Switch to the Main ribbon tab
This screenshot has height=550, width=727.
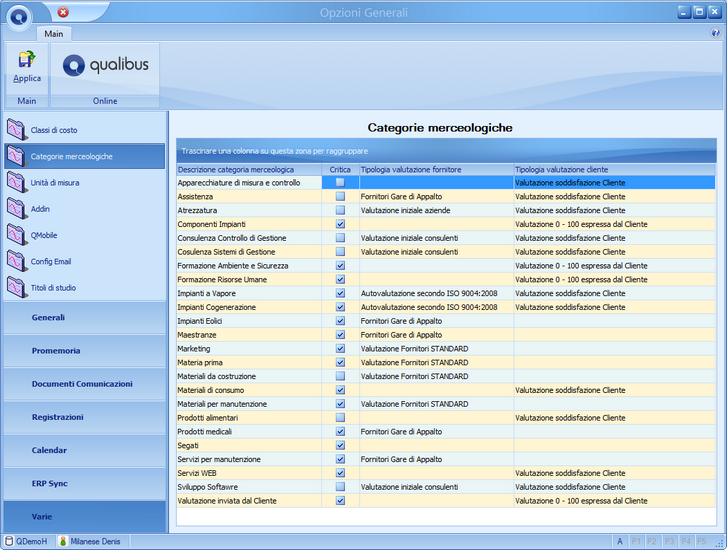click(54, 34)
